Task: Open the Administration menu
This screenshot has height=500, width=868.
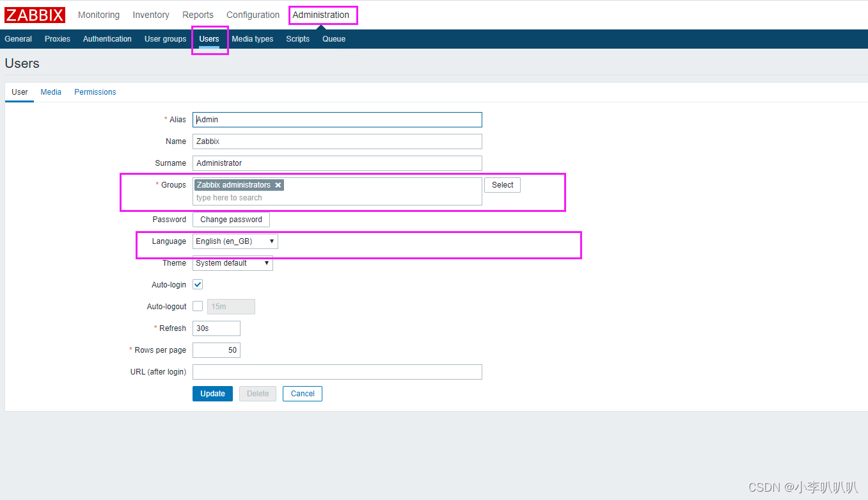Action: (x=321, y=15)
